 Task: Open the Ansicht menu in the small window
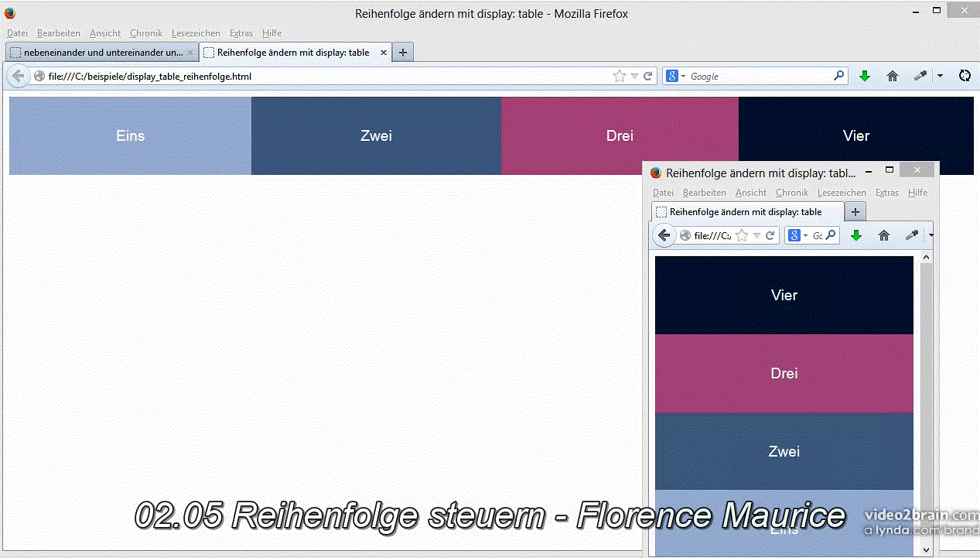(751, 193)
